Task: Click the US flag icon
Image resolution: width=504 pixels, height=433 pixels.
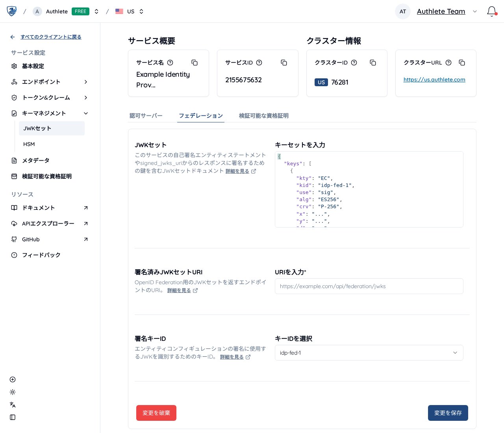Action: point(119,11)
